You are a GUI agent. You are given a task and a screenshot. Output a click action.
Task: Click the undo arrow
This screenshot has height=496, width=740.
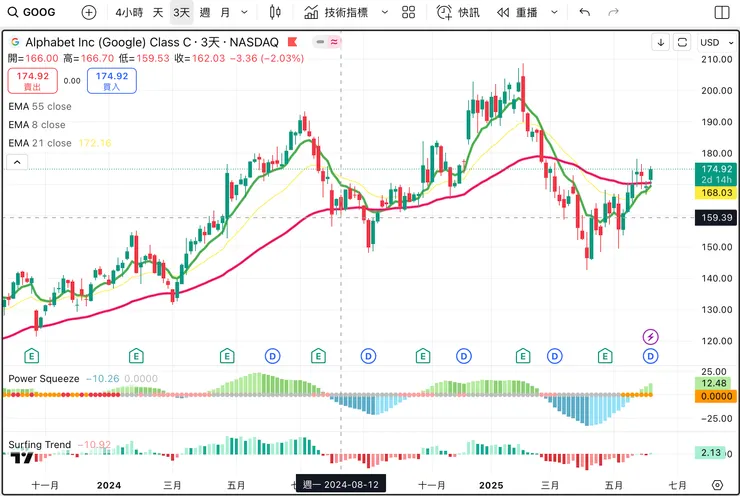coord(584,12)
